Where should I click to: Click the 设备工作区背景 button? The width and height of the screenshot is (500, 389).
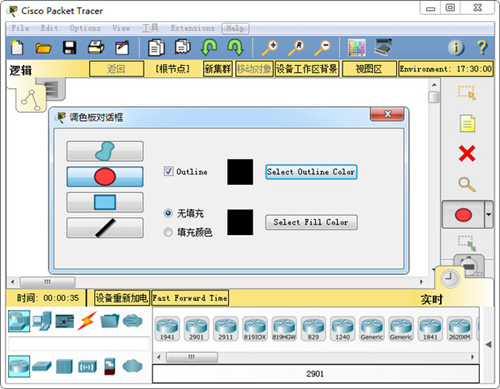pyautogui.click(x=307, y=69)
